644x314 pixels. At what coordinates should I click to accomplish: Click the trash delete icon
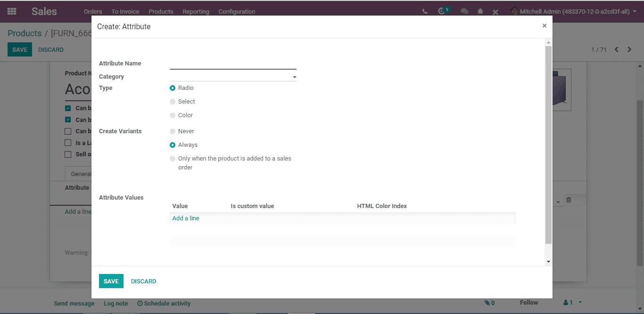tap(569, 200)
